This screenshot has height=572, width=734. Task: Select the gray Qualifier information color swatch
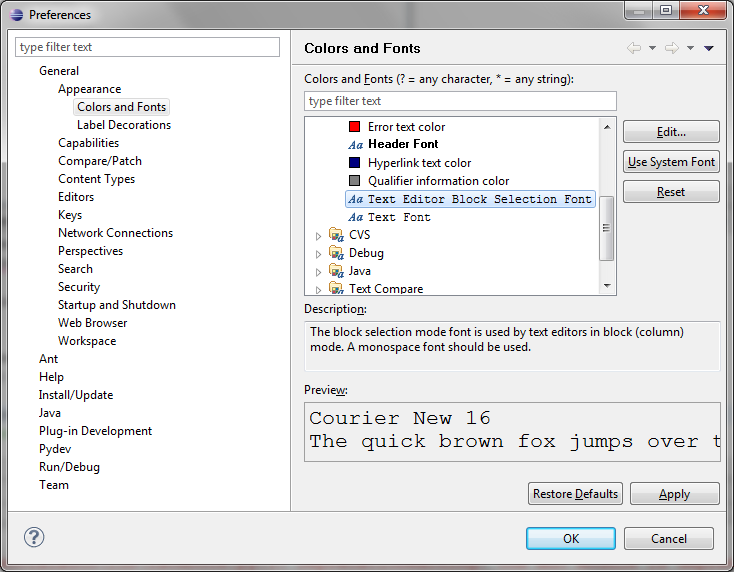[354, 180]
